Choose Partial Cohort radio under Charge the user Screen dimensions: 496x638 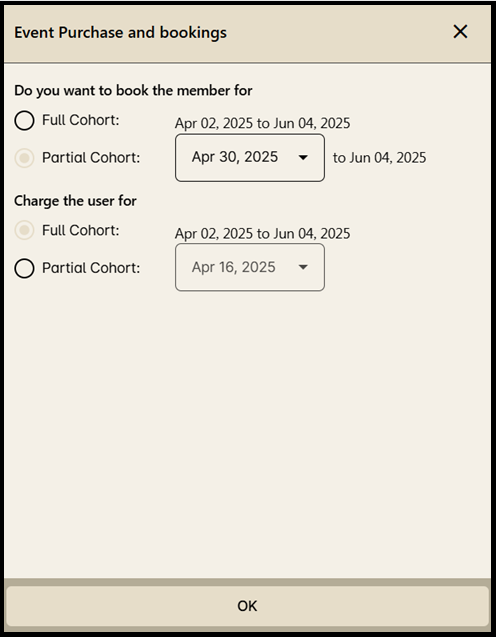click(24, 269)
